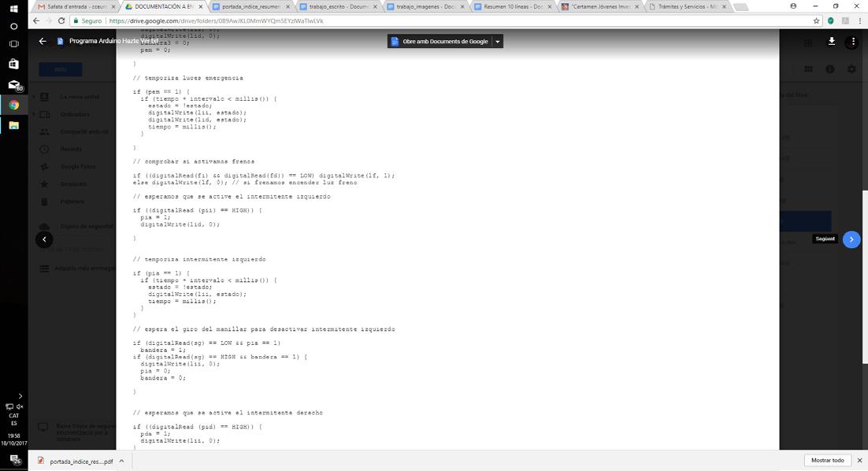Open the Chrome user profile icon
This screenshot has width=868, height=471.
[x=793, y=6]
